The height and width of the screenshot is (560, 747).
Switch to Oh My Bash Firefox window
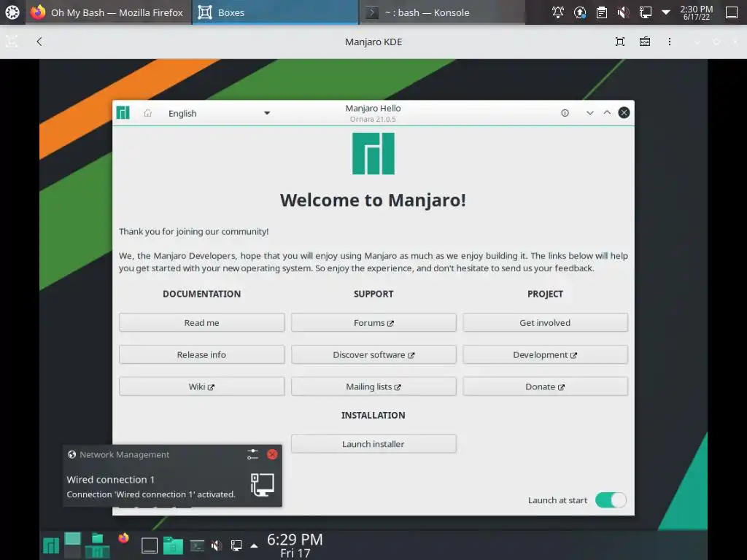pos(107,12)
